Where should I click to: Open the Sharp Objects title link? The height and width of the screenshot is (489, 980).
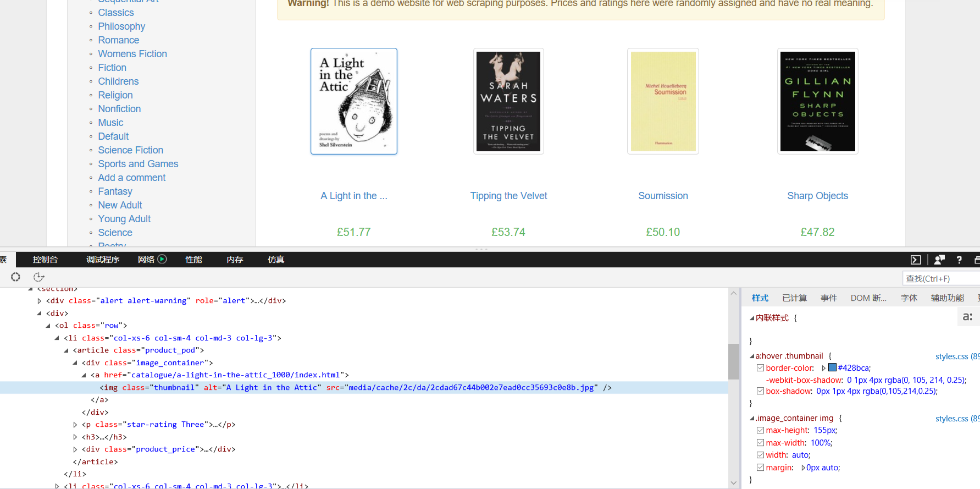pos(817,196)
